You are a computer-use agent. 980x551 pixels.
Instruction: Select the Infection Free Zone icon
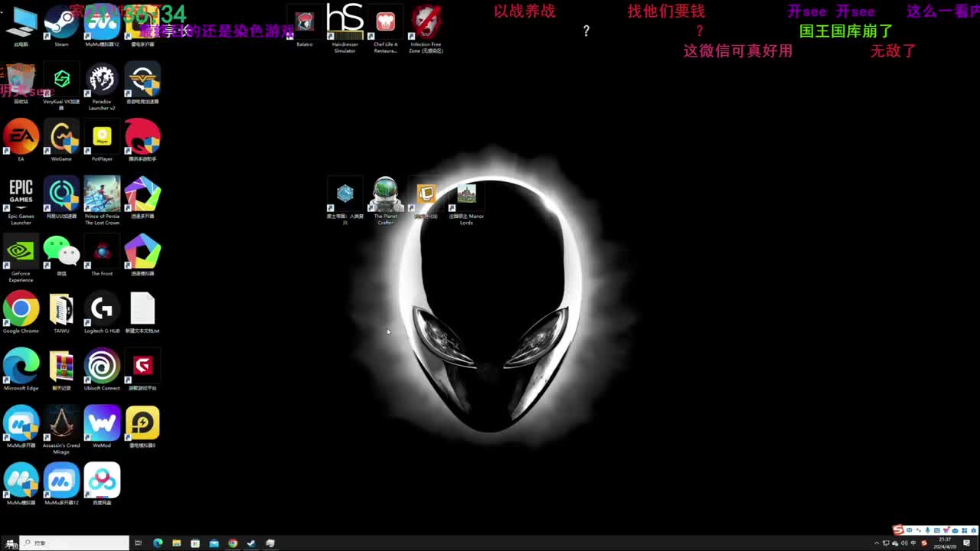point(426,29)
